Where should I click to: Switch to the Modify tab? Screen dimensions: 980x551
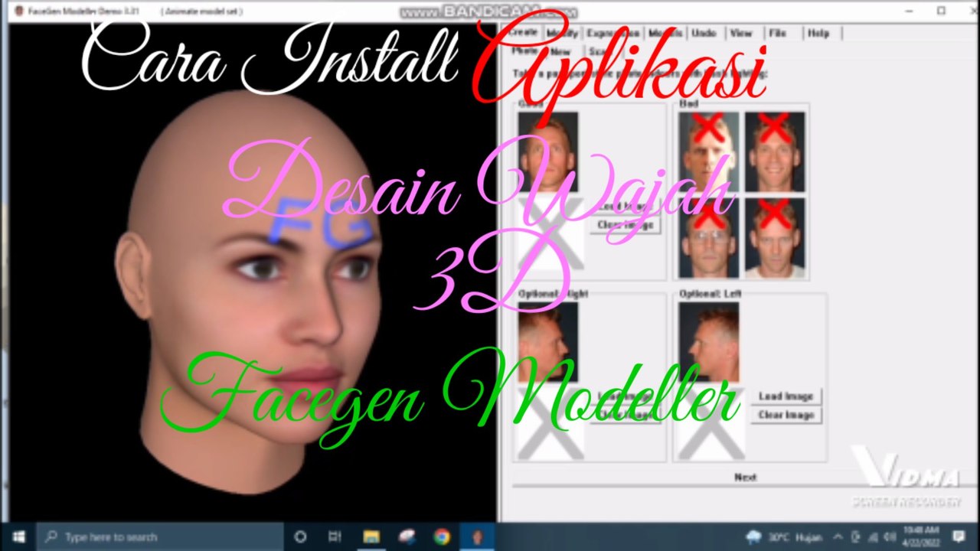tap(563, 33)
